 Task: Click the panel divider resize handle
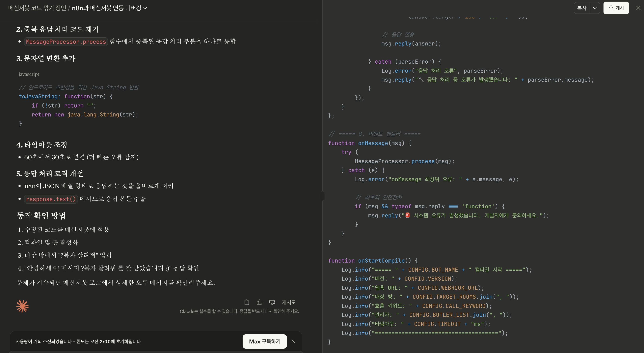click(322, 196)
